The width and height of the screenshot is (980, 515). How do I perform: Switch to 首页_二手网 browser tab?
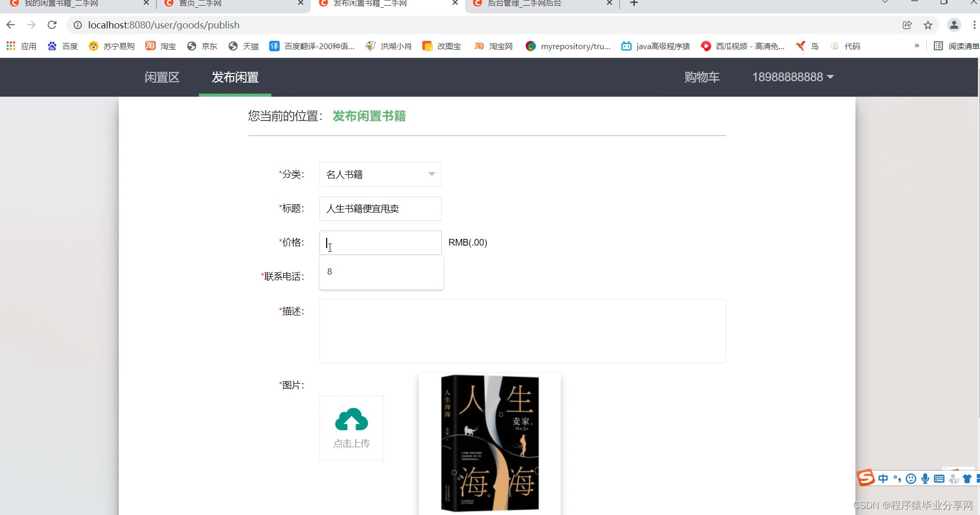tap(233, 4)
